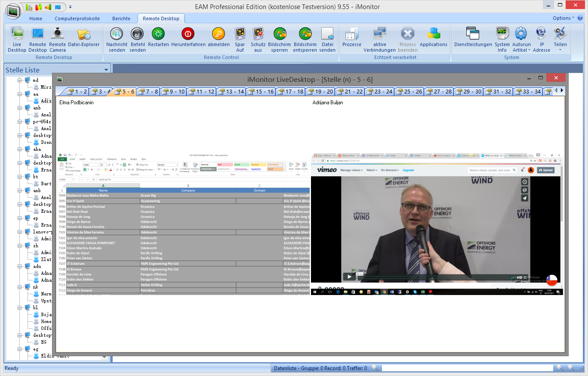Expand the Options menu
This screenshot has width=588, height=376.
click(x=563, y=18)
